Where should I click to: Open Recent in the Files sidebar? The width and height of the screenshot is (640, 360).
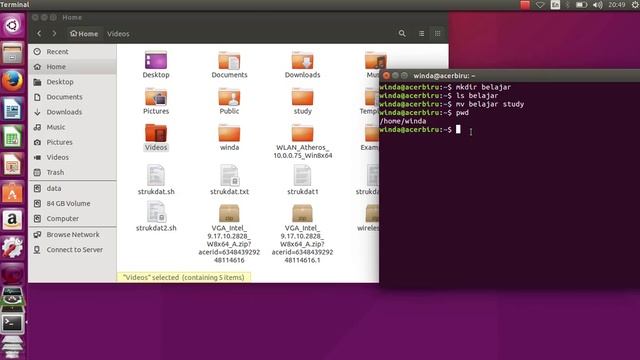pos(73,52)
